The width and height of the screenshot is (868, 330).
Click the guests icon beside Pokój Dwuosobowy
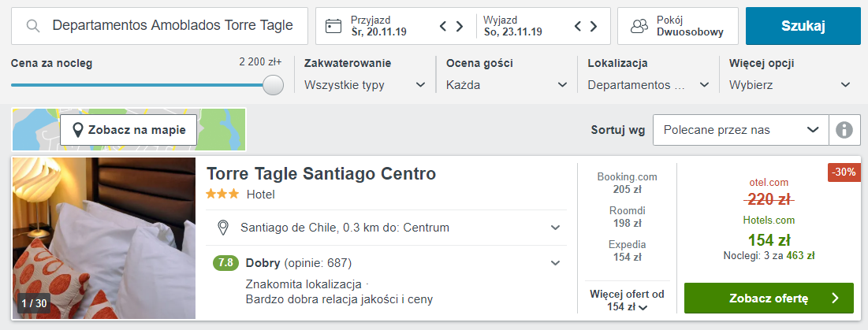coord(640,26)
